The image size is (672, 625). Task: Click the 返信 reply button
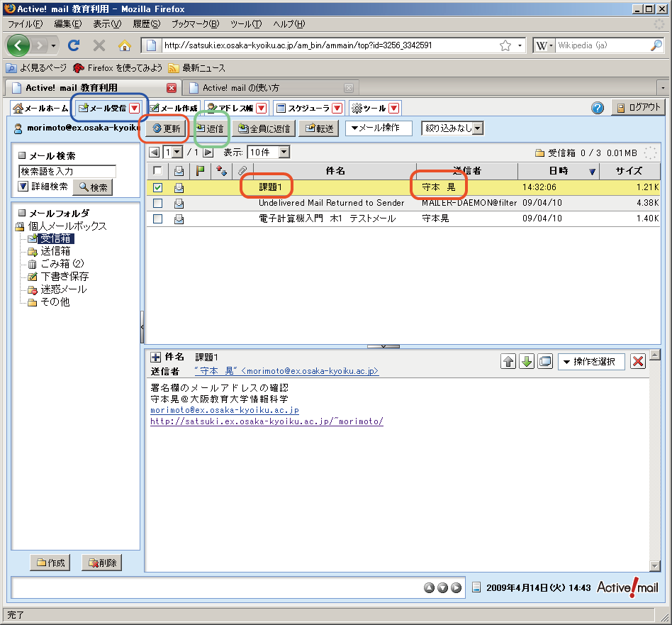coord(211,128)
